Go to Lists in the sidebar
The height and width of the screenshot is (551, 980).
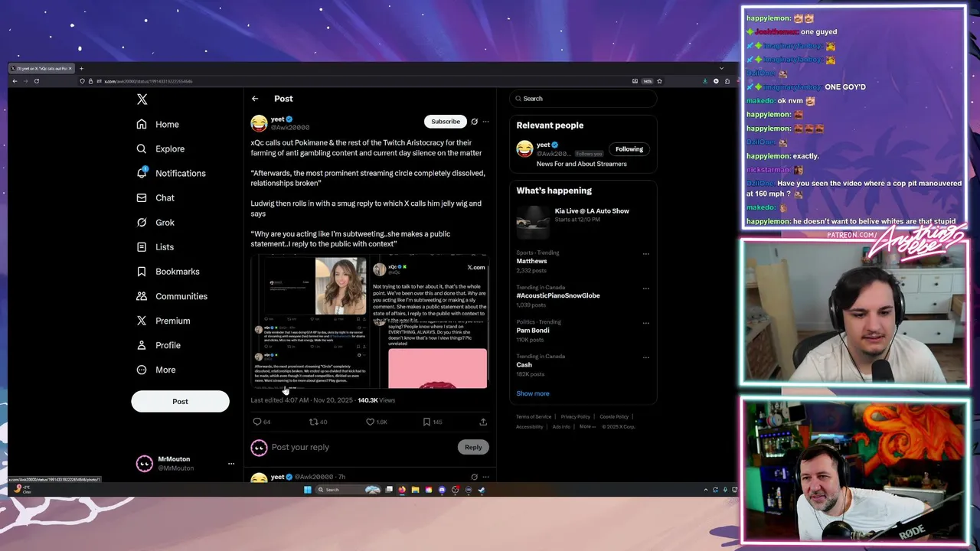(155, 246)
